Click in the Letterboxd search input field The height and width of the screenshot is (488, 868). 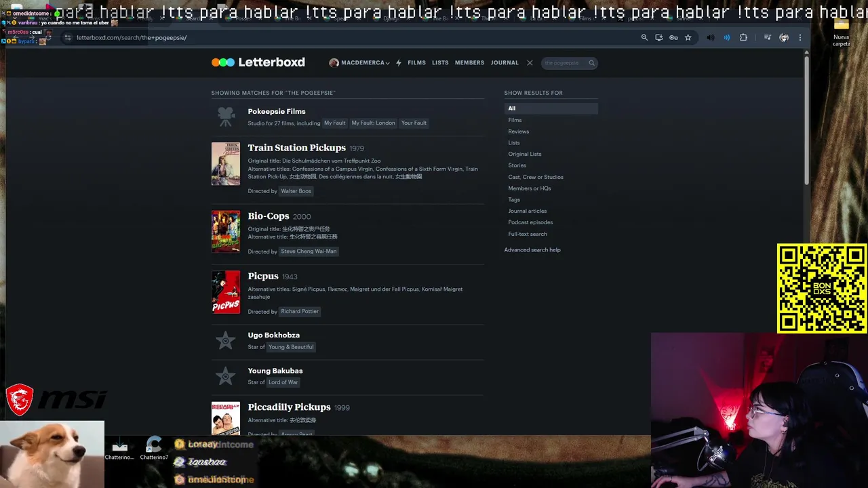(x=564, y=63)
